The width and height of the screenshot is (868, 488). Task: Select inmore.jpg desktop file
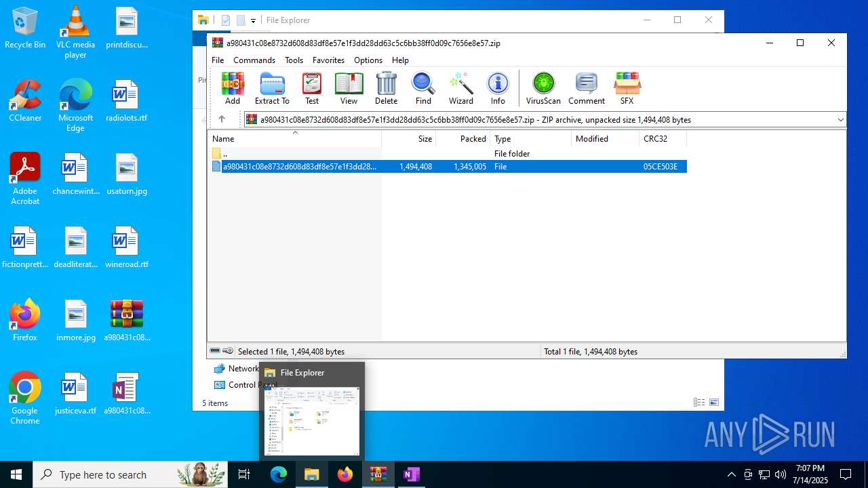[x=75, y=320]
